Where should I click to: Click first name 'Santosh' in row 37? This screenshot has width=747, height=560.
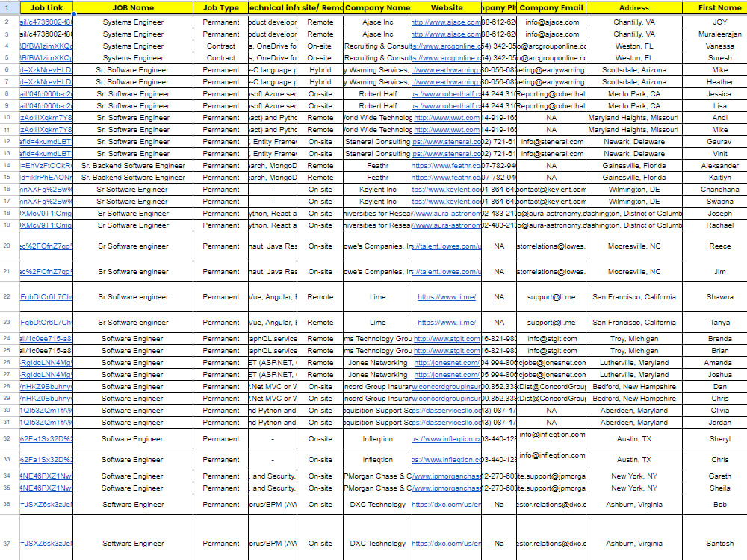click(719, 544)
